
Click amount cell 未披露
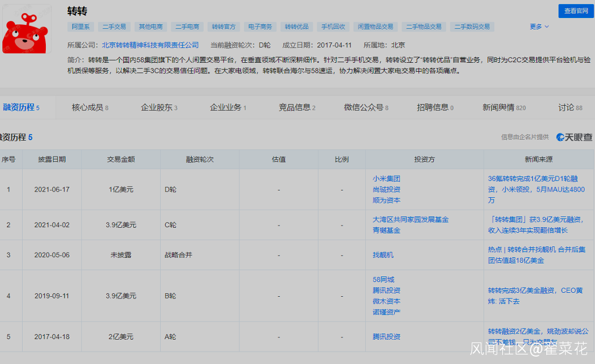(121, 255)
